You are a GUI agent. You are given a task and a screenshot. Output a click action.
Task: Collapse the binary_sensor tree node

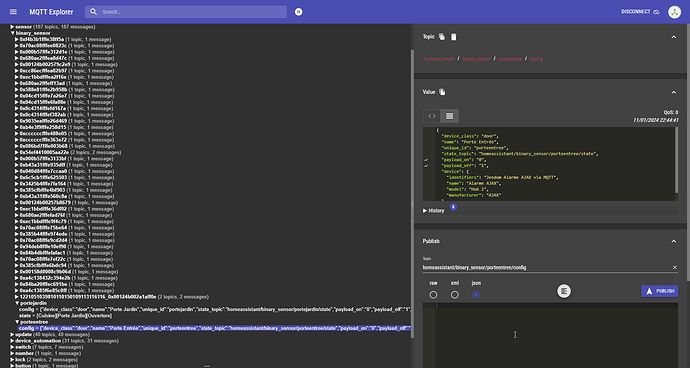(x=13, y=33)
